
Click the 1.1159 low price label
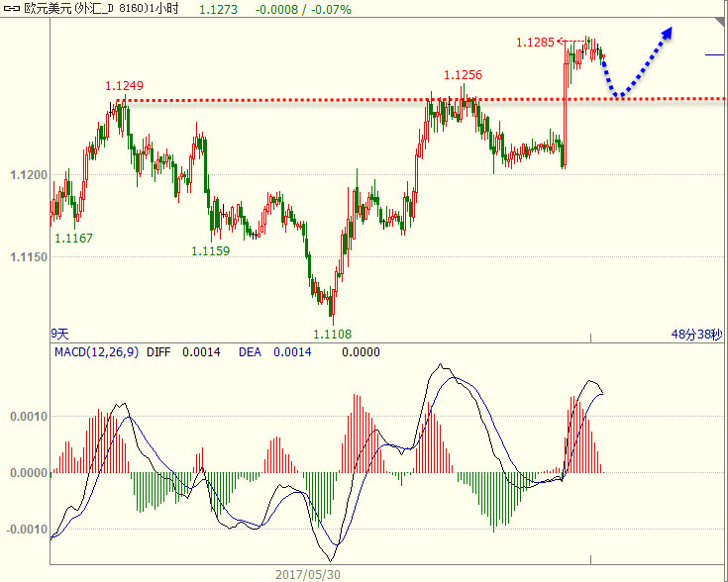pos(210,250)
